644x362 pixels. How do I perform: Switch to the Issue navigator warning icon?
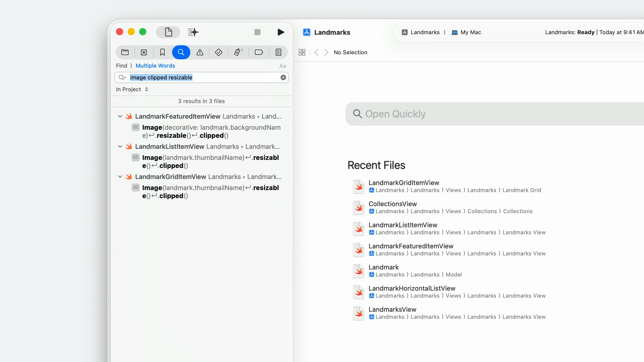(200, 52)
